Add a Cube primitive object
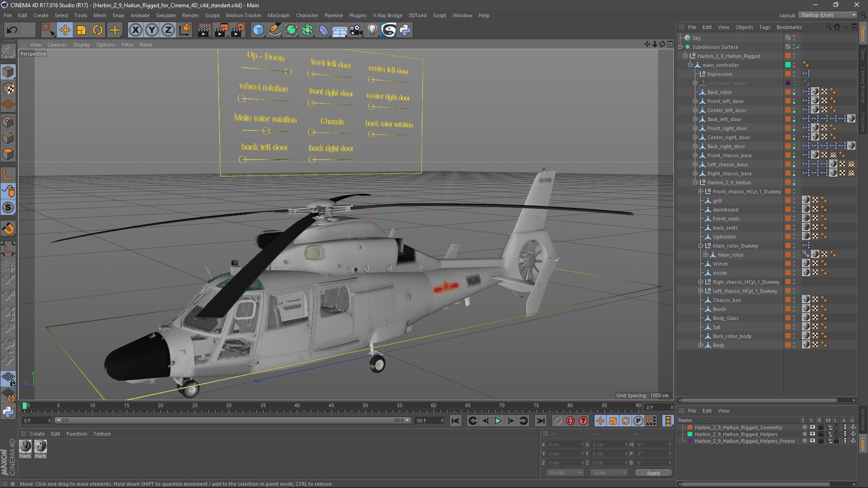868x488 pixels. click(x=258, y=30)
